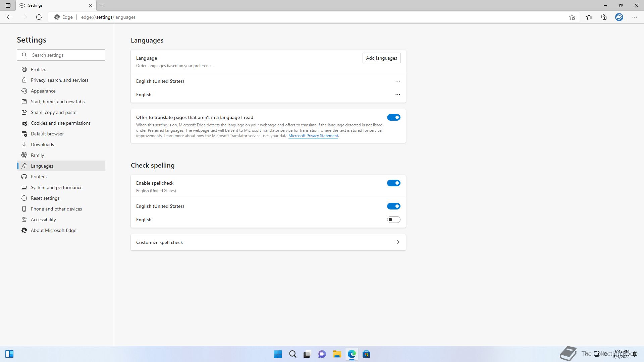Viewport: 644px width, 362px height.
Task: Open the Collections toolbar icon
Action: 604,17
